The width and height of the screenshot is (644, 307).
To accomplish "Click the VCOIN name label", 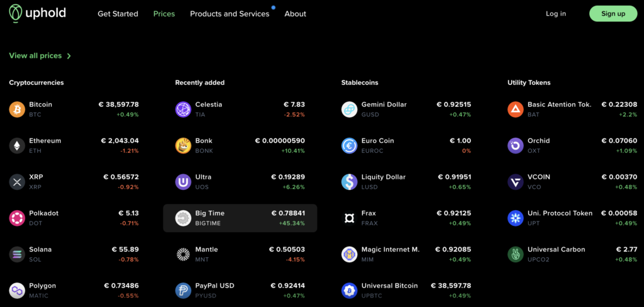I will pyautogui.click(x=539, y=177).
